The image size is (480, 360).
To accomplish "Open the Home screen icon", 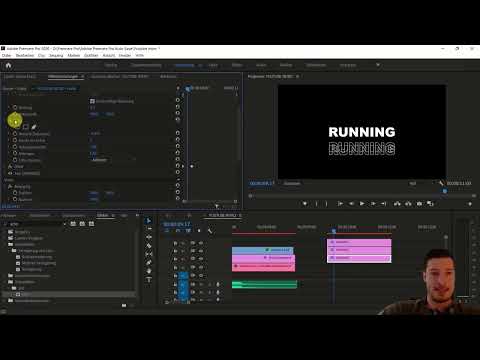I will click(8, 65).
